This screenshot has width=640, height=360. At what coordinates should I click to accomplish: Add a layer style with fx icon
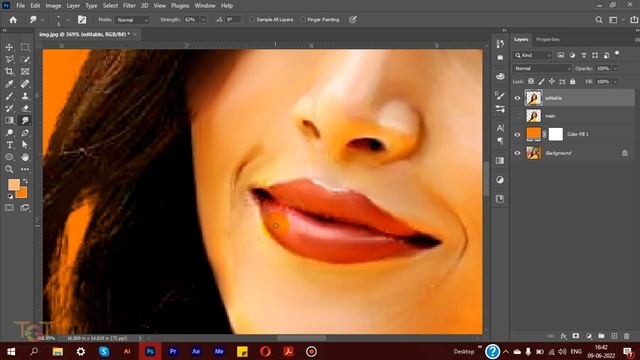pos(563,336)
